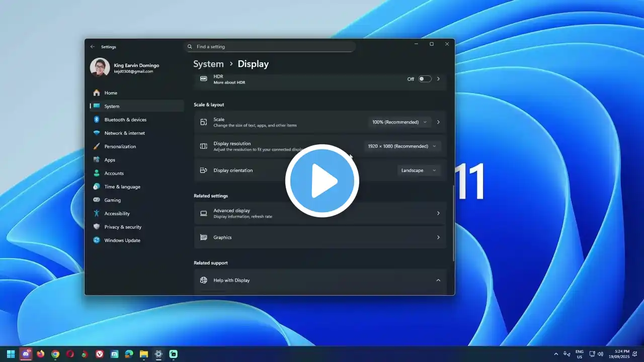Collapse the Help with Display section
The image size is (644, 362).
tap(438, 281)
